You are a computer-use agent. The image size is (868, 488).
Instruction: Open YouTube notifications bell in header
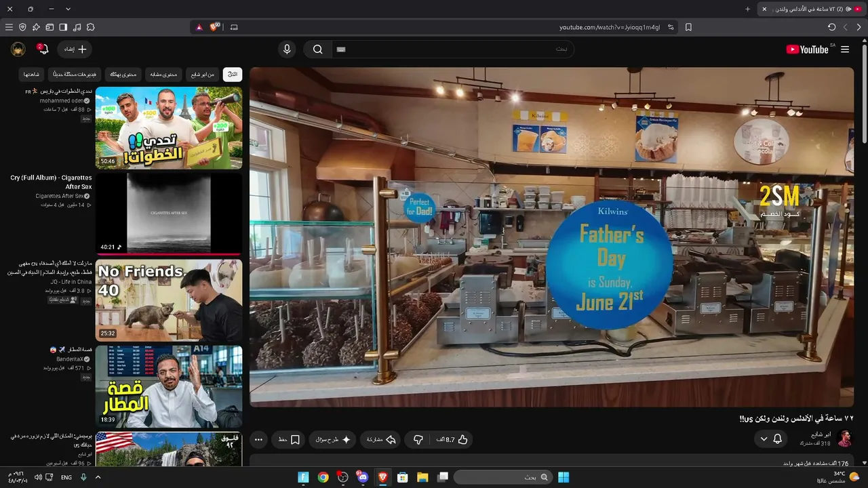point(43,49)
